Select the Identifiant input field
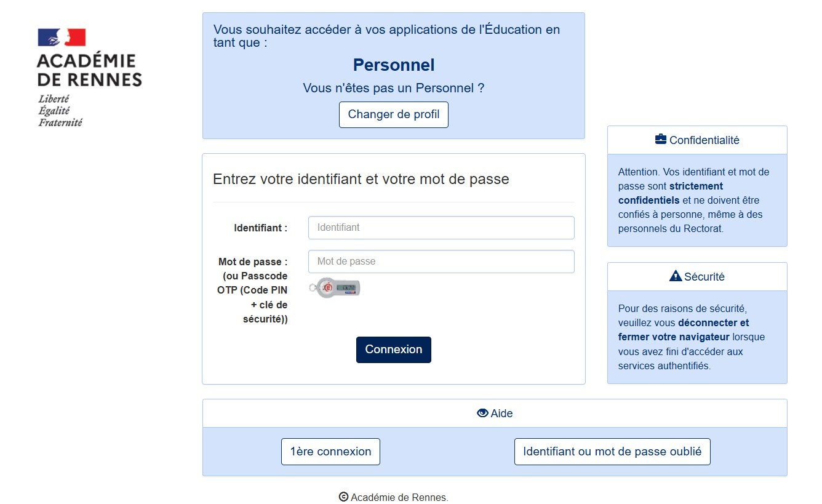This screenshot has height=504, width=822. (441, 227)
